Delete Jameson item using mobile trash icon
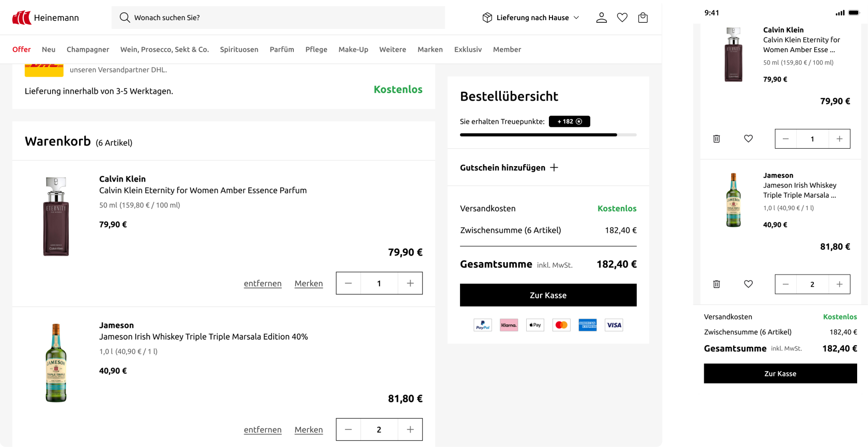The height and width of the screenshot is (447, 868). tap(717, 284)
